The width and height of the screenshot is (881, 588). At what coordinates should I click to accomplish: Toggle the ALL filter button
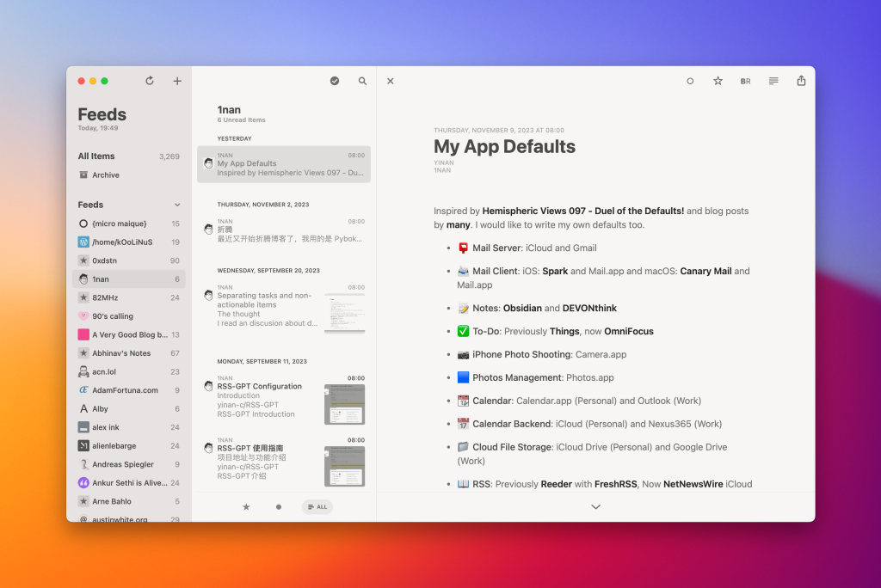click(317, 506)
